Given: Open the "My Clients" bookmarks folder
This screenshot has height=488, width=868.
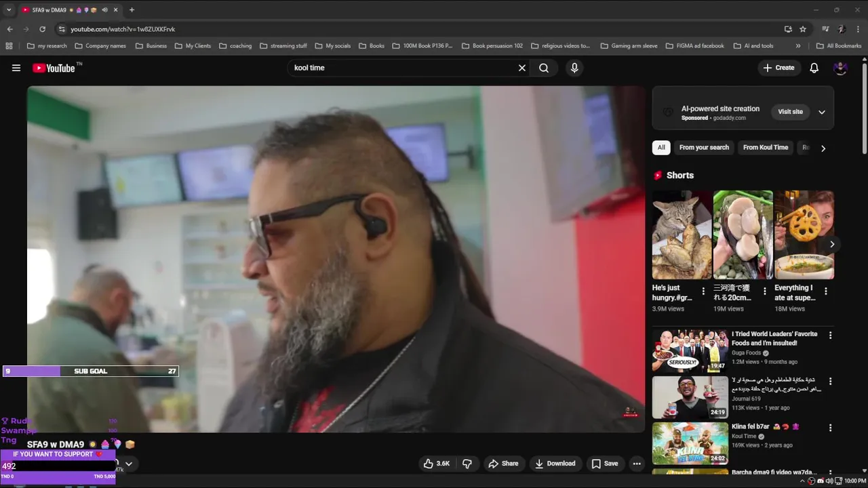Looking at the screenshot, I should [x=193, y=46].
